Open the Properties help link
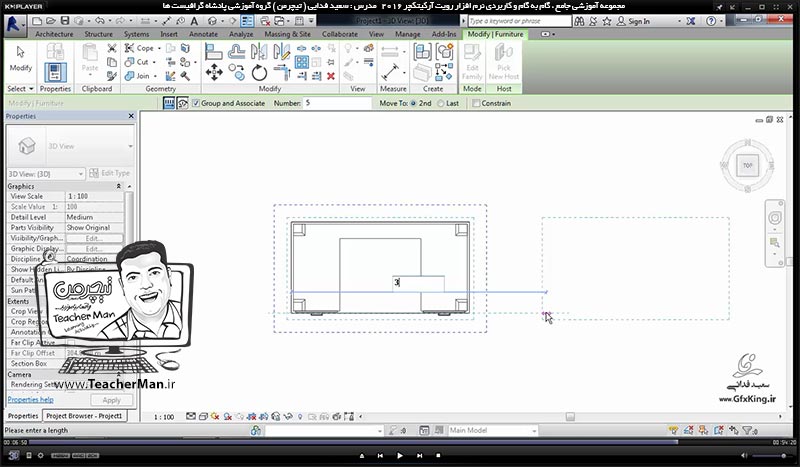This screenshot has width=800, height=467. click(x=30, y=400)
